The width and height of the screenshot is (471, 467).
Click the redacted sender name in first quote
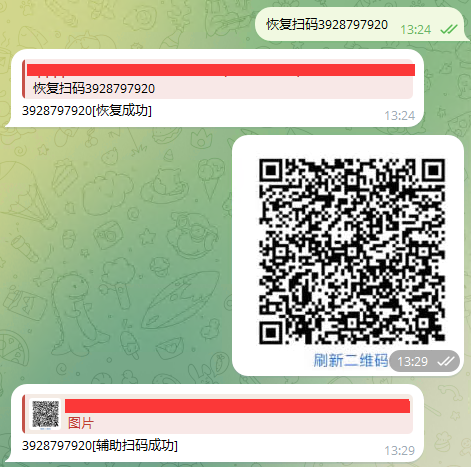(x=221, y=70)
